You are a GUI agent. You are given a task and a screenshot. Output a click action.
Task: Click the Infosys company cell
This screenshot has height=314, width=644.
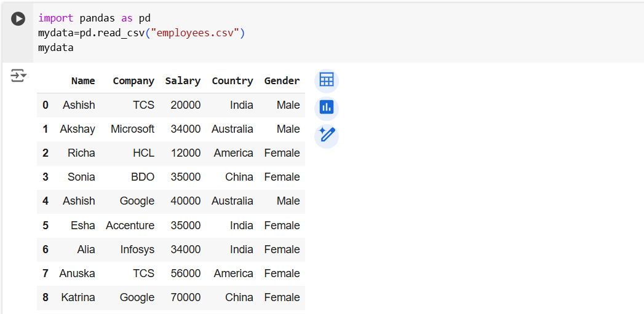tap(137, 249)
